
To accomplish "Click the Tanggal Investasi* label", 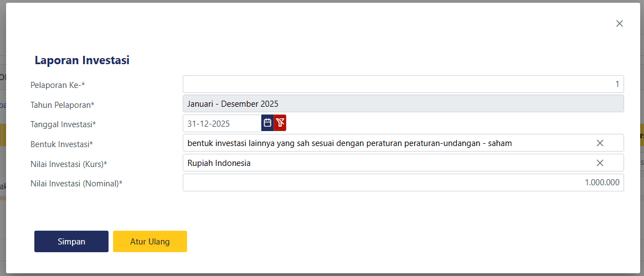I will click(63, 124).
